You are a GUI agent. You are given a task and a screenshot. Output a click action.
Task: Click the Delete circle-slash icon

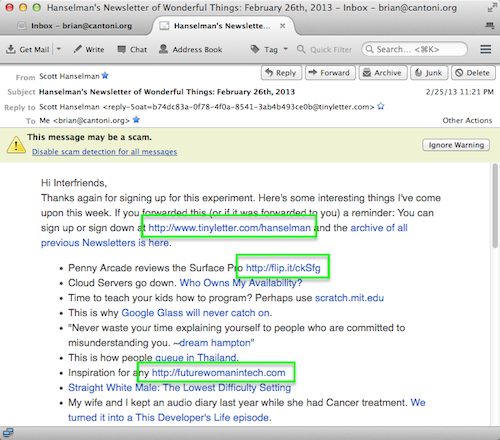click(459, 73)
